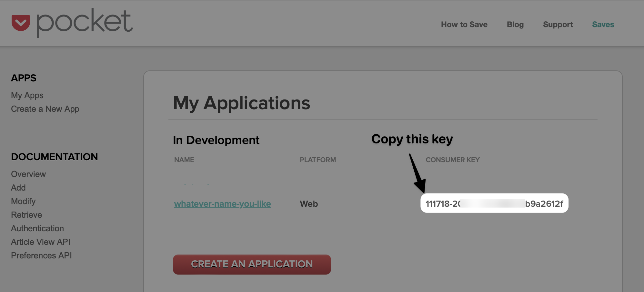The width and height of the screenshot is (644, 292).
Task: Open the How to Save page
Action: click(464, 25)
